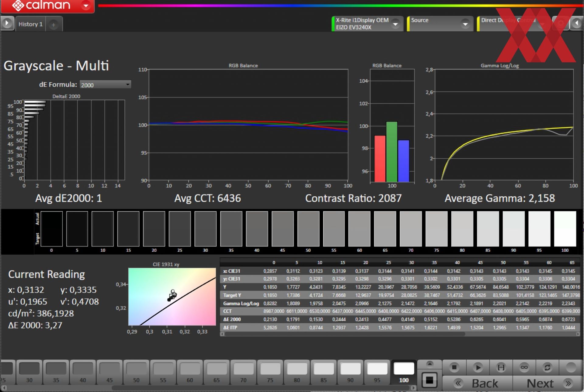Go to the Back page
584x392 pixels.
(x=478, y=383)
